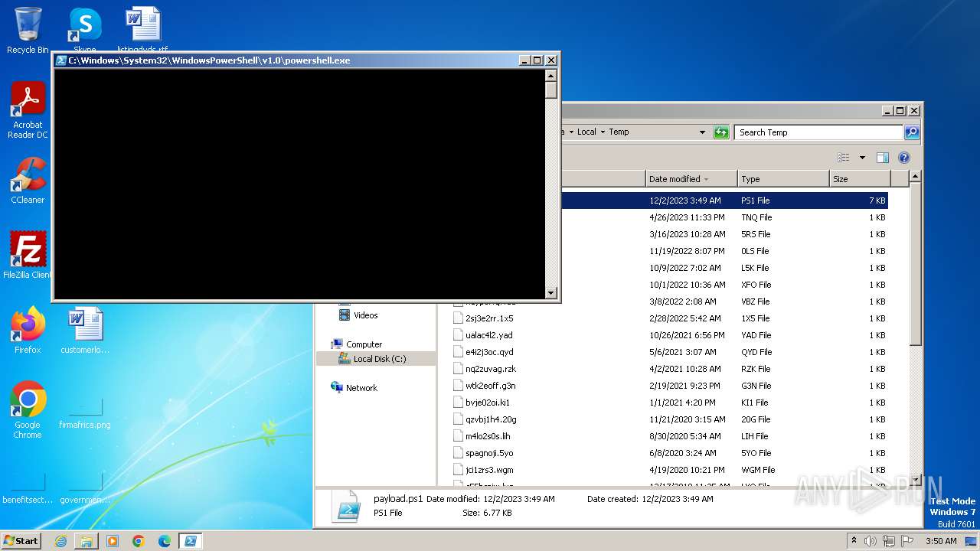The height and width of the screenshot is (551, 980).
Task: Open the customerlo... document on desktop
Action: (x=85, y=331)
